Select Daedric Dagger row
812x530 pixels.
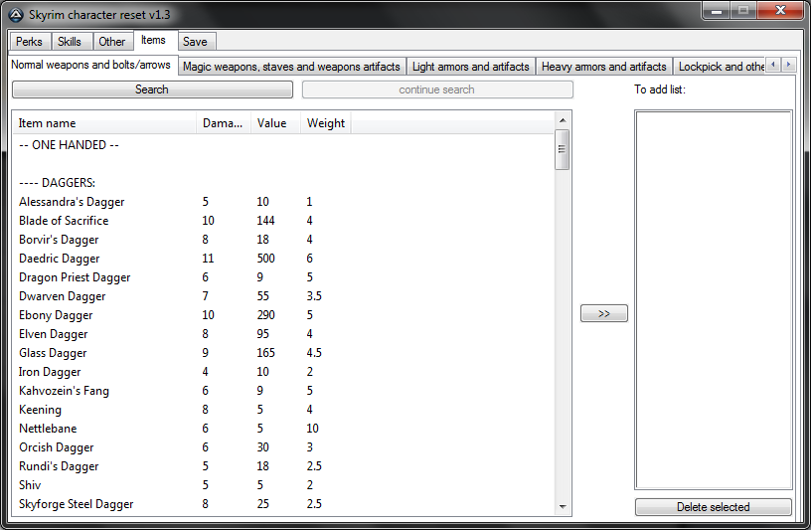coord(283,259)
